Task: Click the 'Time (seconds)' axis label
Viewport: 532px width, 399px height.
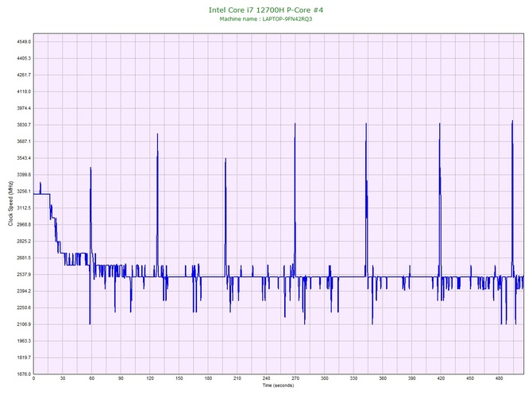Action: coord(278,385)
